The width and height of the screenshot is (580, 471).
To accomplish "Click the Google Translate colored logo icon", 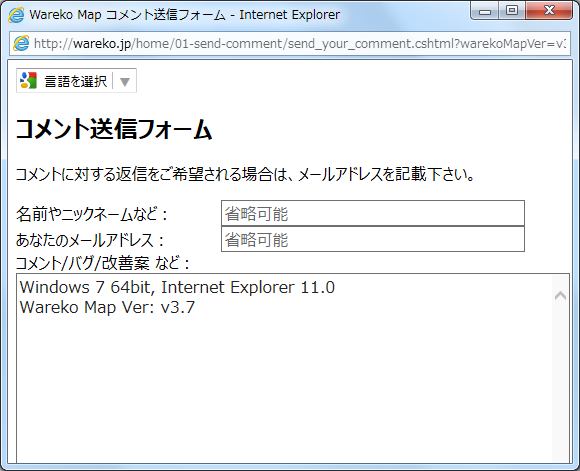I will click(x=28, y=81).
